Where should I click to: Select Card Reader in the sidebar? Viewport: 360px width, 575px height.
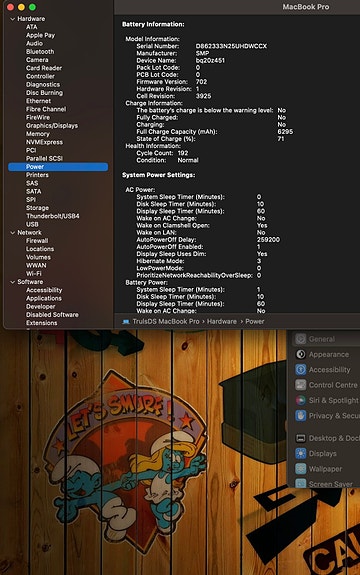(44, 68)
